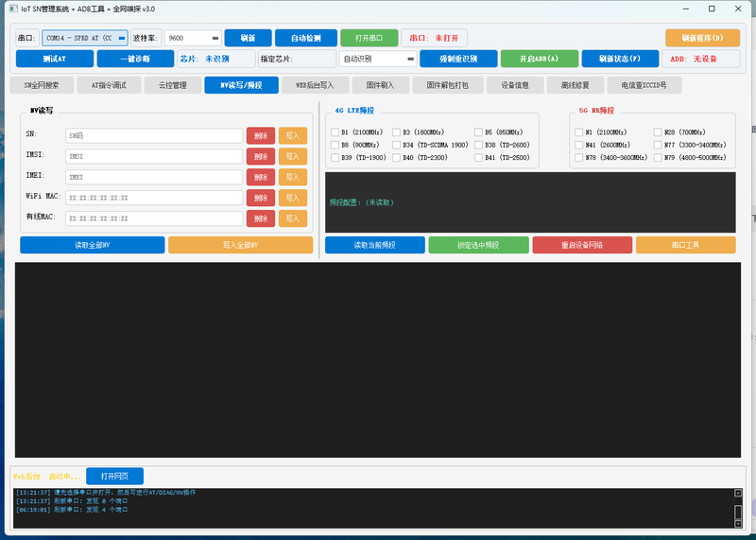
Task: Tick the B40 (TD-2300) checkbox
Action: (396, 157)
